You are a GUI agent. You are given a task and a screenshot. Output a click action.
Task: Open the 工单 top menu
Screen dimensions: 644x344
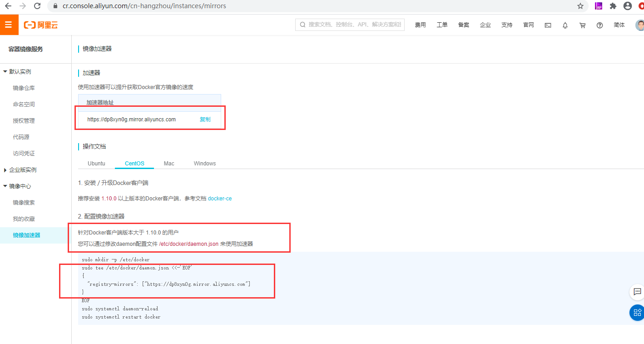pos(442,25)
